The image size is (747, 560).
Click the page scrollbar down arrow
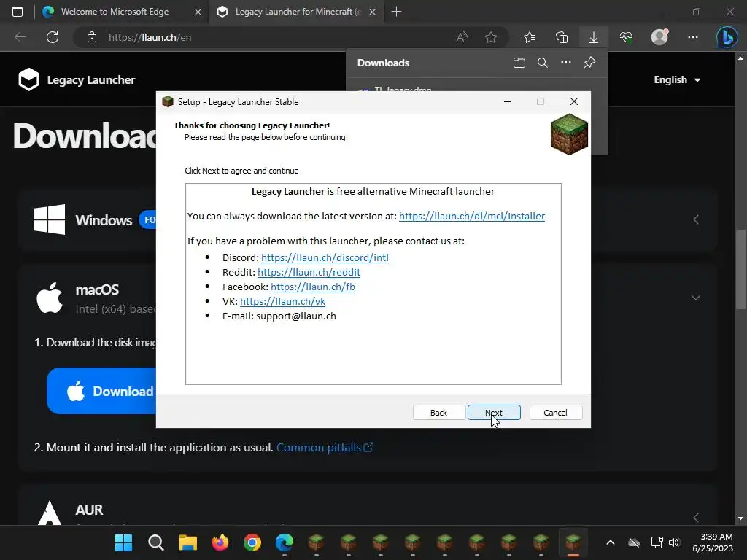click(x=740, y=518)
